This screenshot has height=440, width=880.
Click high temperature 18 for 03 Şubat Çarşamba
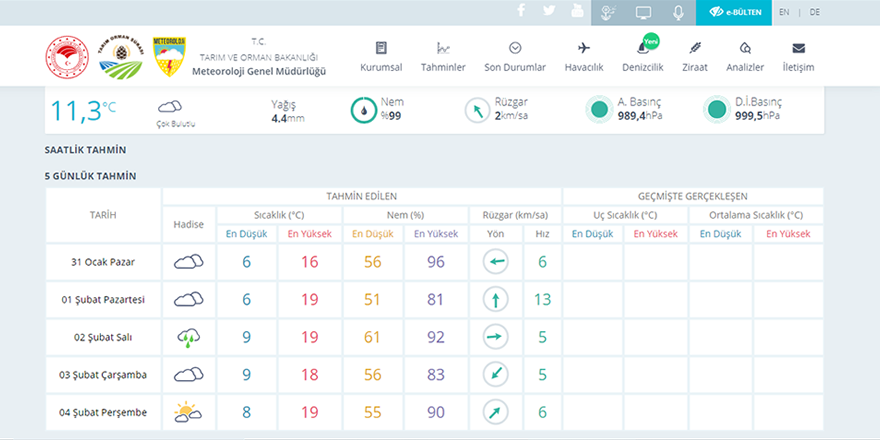[x=309, y=374]
